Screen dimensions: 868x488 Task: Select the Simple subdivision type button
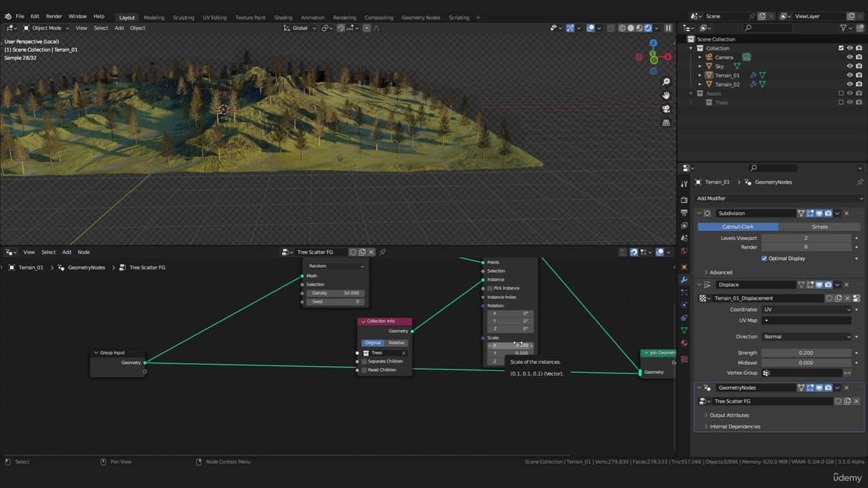(x=819, y=226)
